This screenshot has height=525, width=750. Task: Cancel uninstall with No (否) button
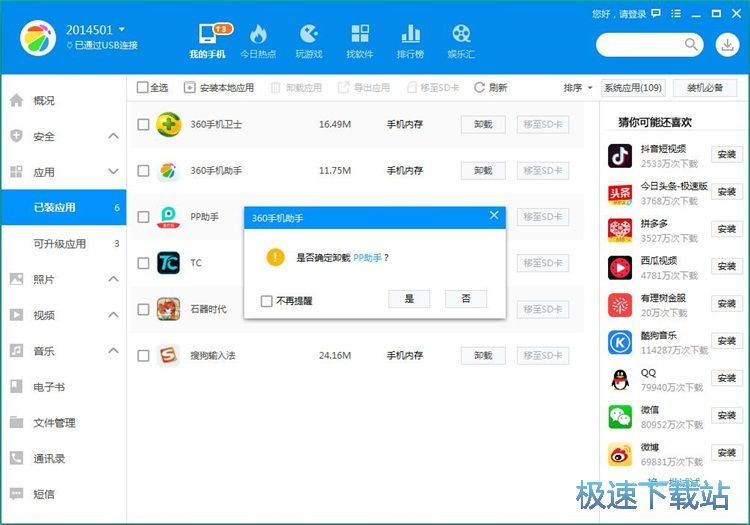(x=465, y=299)
